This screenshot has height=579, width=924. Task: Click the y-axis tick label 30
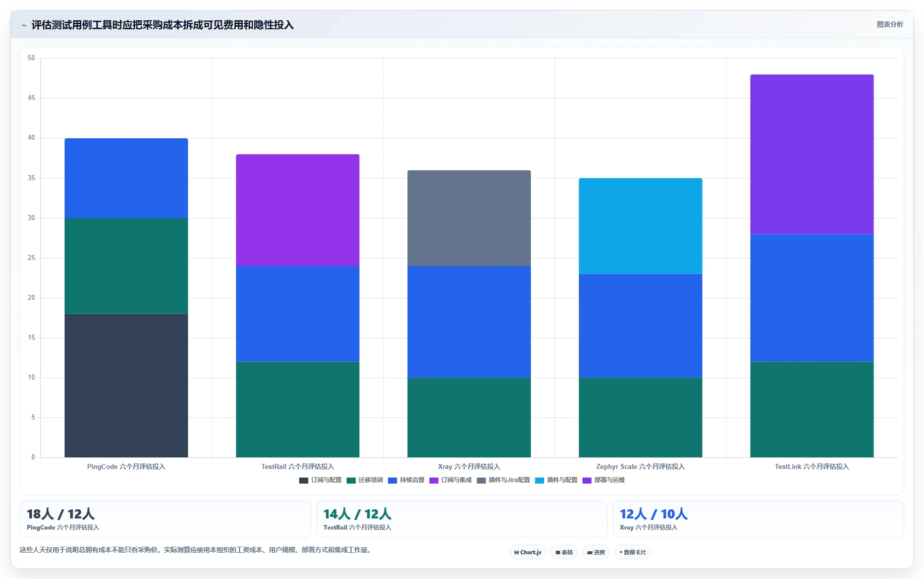pyautogui.click(x=31, y=218)
